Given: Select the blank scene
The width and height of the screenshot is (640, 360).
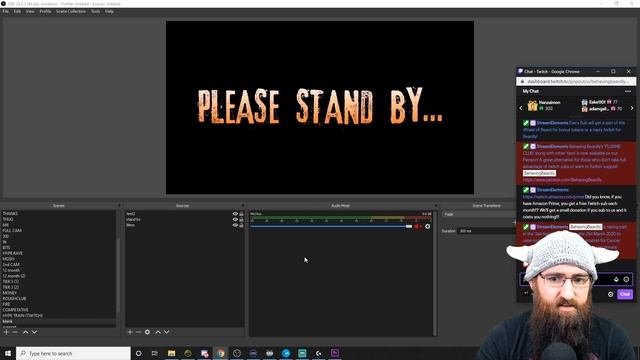Looking at the screenshot, I should 7,322.
